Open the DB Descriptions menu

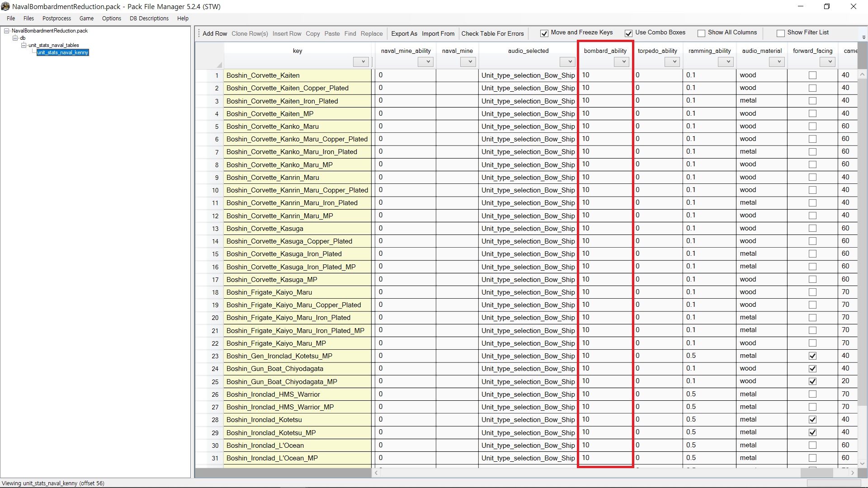click(149, 19)
